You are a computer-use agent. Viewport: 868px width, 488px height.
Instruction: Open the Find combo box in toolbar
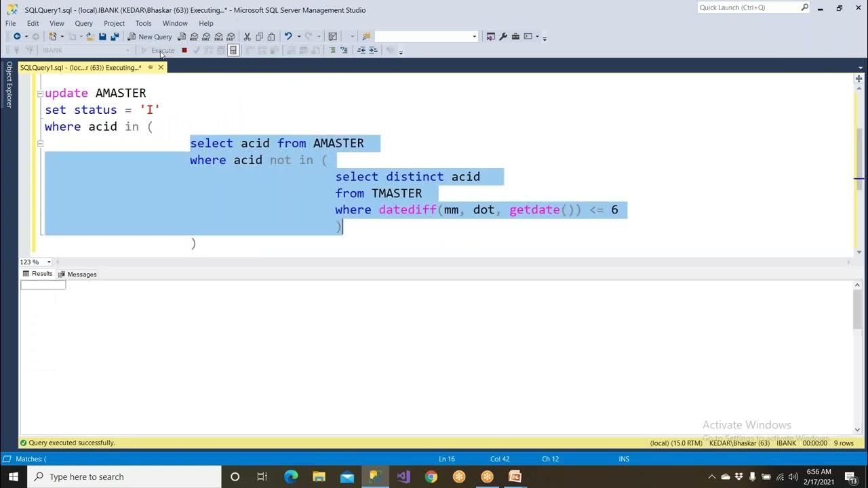pos(427,37)
